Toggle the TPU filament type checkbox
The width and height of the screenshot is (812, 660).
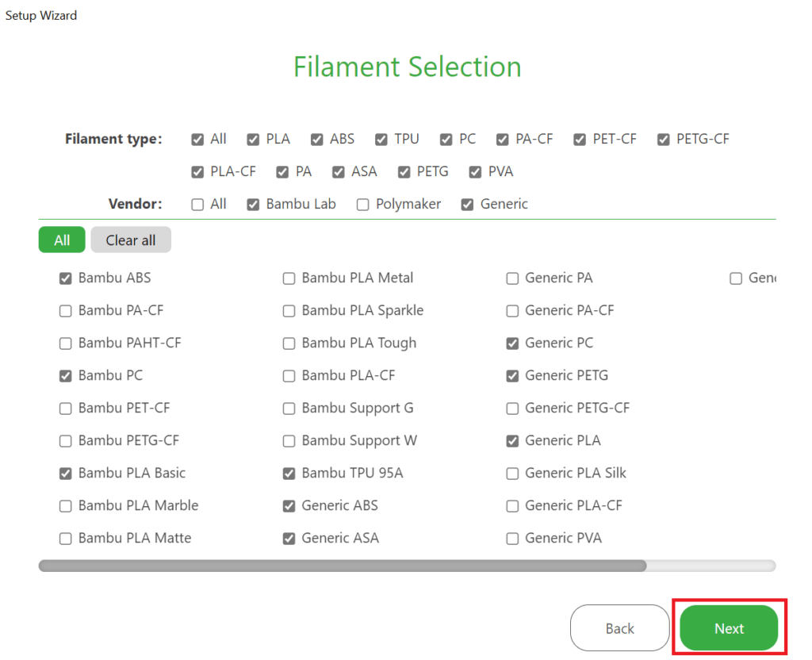(381, 140)
